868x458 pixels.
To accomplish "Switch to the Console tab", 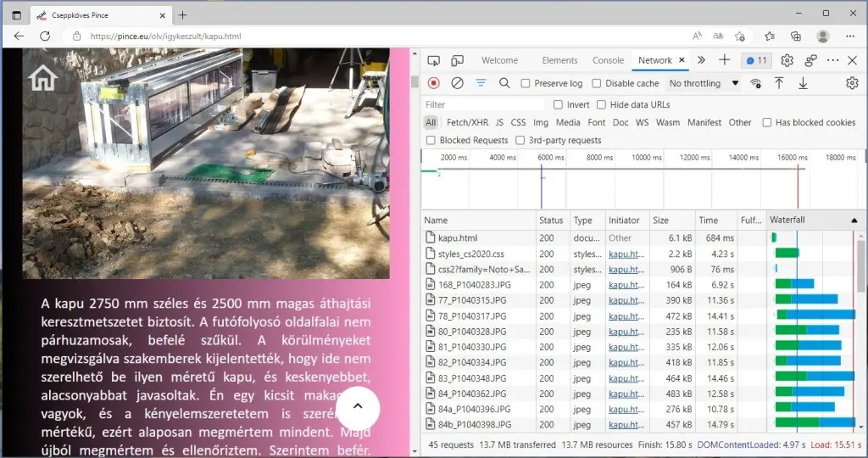I will pyautogui.click(x=608, y=60).
